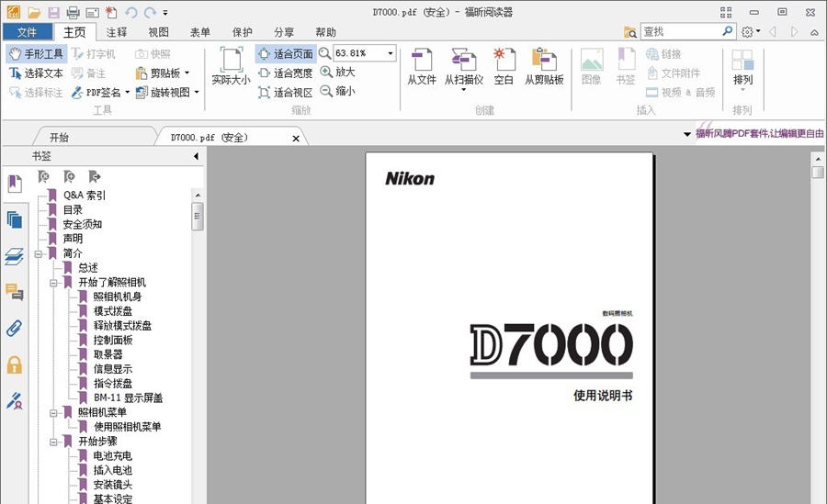Switch to the 视图 (View) ribbon tab
Image resolution: width=827 pixels, height=504 pixels.
(x=158, y=32)
